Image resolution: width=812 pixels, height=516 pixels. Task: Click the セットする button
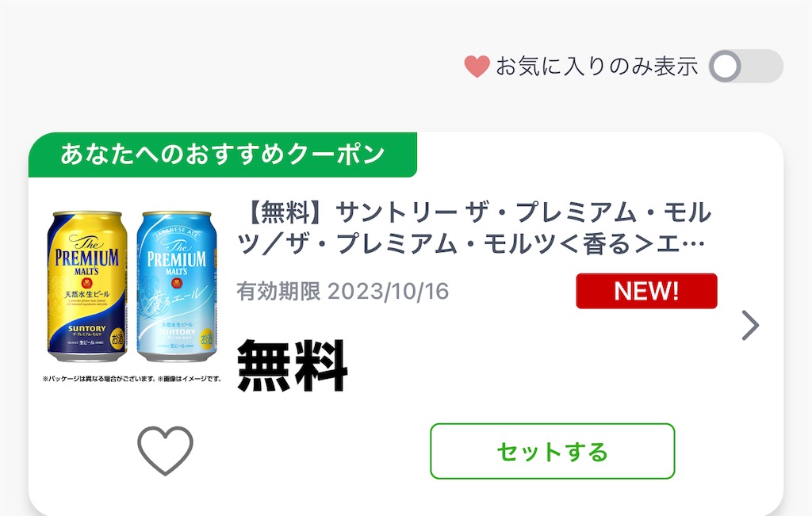coord(553,451)
